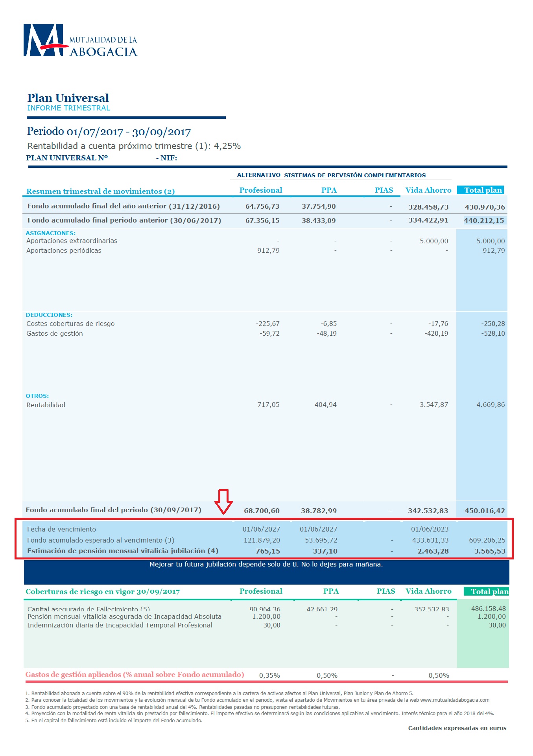Screen dimensions: 533x756
Task: Click the value 68.700,60
Action: coord(262,511)
